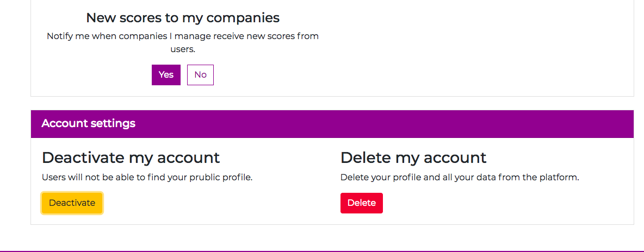Click the purple Account settings header bar

coord(332,124)
